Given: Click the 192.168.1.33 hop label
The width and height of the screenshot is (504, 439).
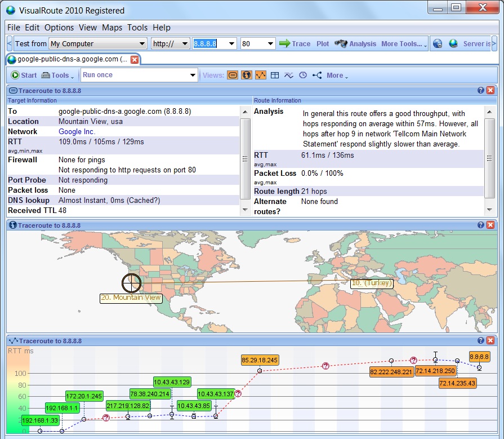Looking at the screenshot, I should point(40,420).
